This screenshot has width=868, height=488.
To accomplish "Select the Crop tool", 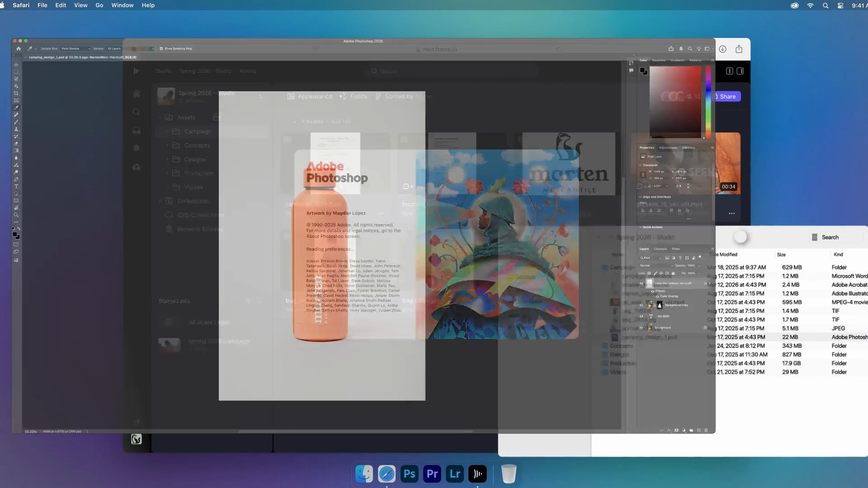I will [16, 93].
